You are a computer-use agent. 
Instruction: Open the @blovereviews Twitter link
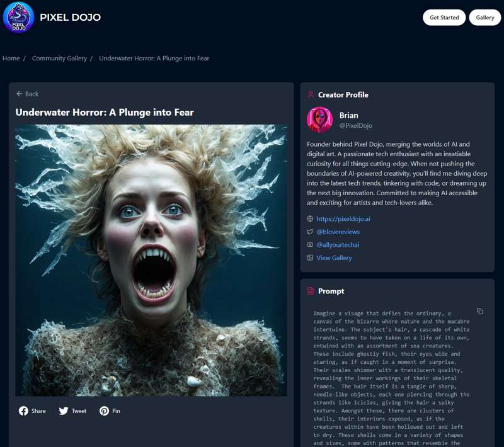(x=338, y=232)
